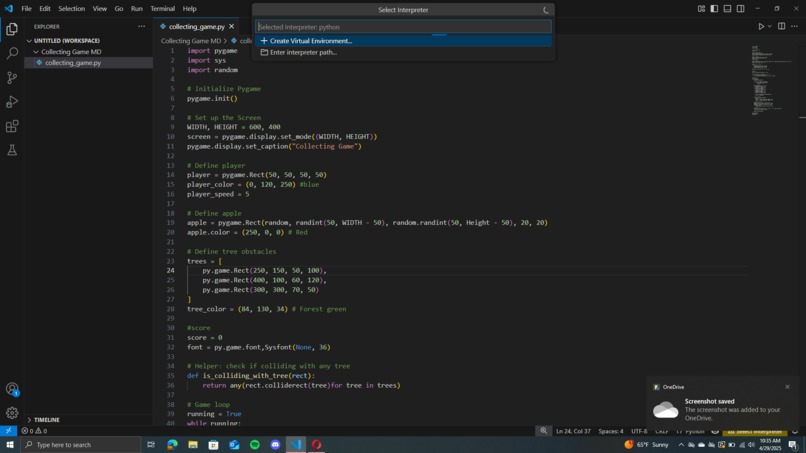The width and height of the screenshot is (806, 453).
Task: Open errors and warnings count in status bar
Action: [x=34, y=431]
